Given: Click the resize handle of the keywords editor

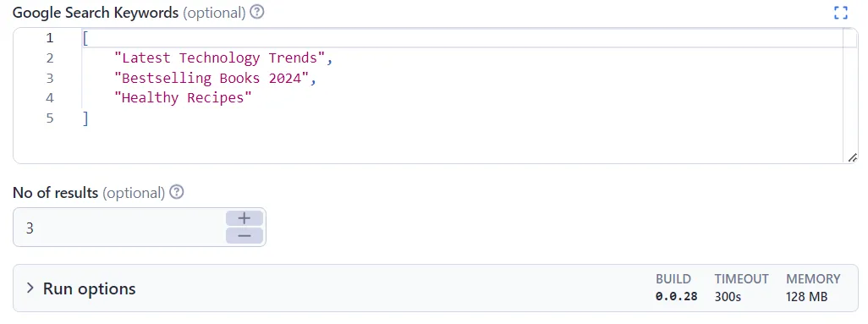Looking at the screenshot, I should click(x=852, y=158).
